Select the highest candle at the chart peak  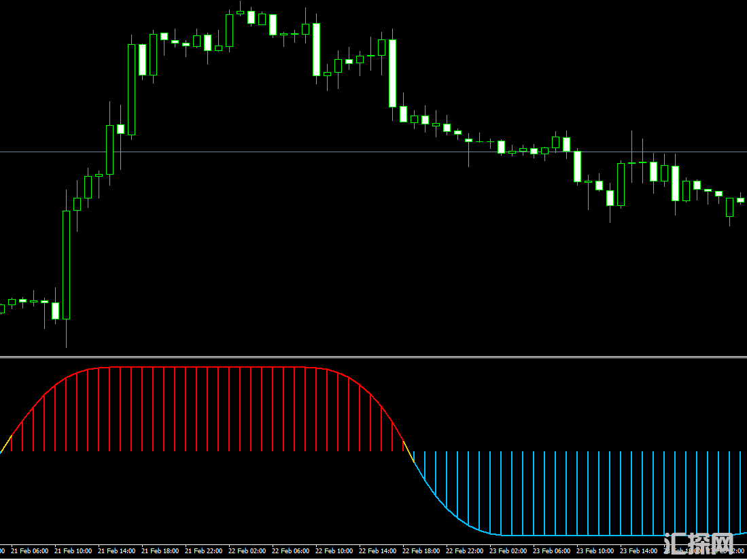point(240,12)
